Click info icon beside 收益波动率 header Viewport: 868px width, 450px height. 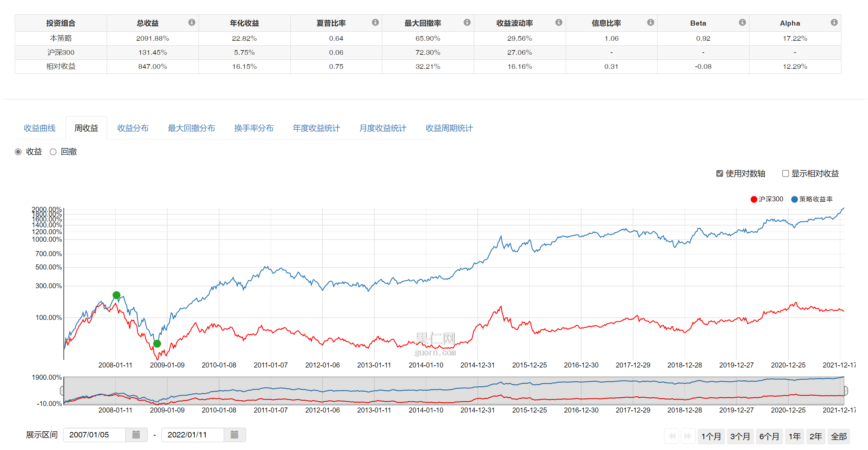pyautogui.click(x=558, y=22)
